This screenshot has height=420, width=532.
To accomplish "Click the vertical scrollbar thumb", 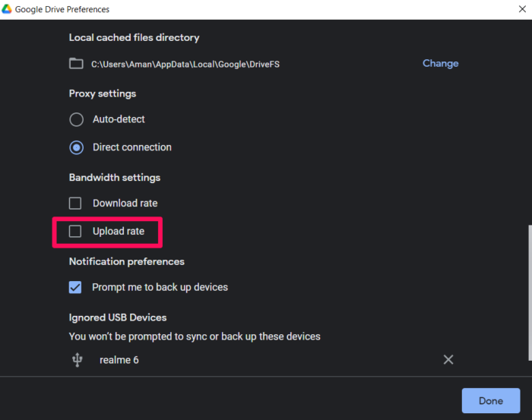I will click(x=527, y=296).
